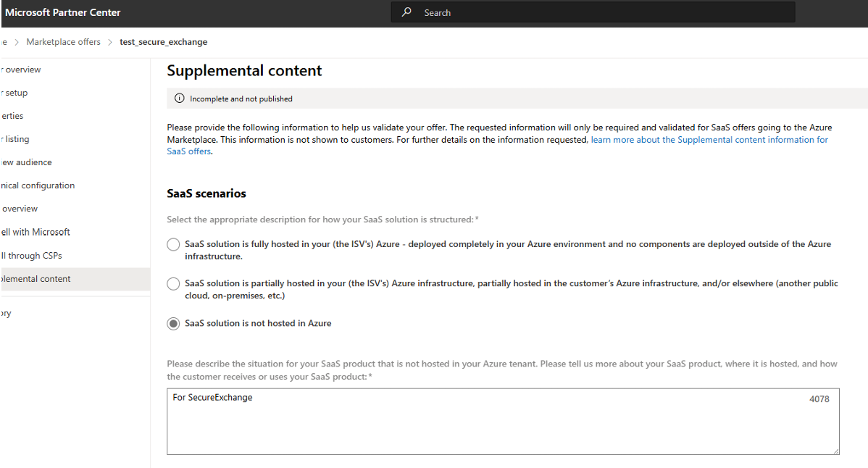Select 'SaaS solution is fully hosted in your Azure'
The height and width of the screenshot is (468, 868).
(x=173, y=244)
